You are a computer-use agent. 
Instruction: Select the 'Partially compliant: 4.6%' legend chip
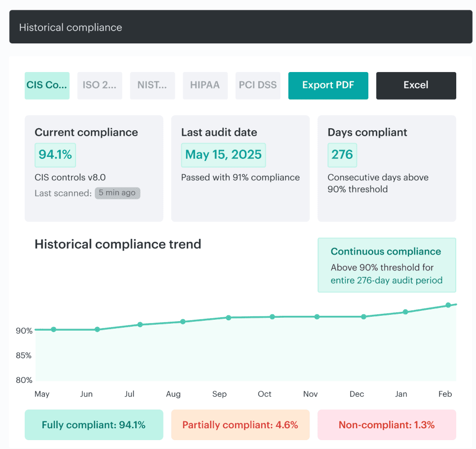[240, 424]
